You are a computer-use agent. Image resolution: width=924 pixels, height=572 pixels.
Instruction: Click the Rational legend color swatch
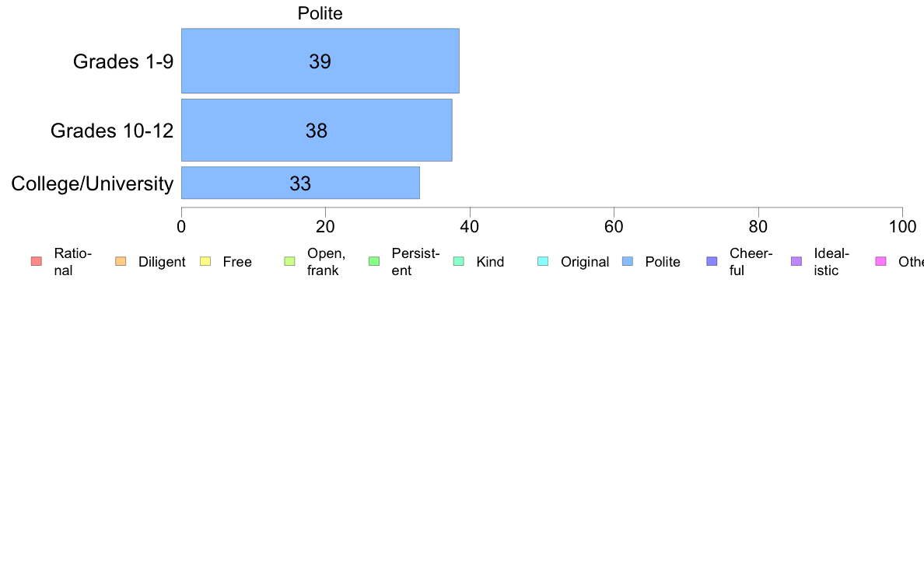(x=36, y=261)
